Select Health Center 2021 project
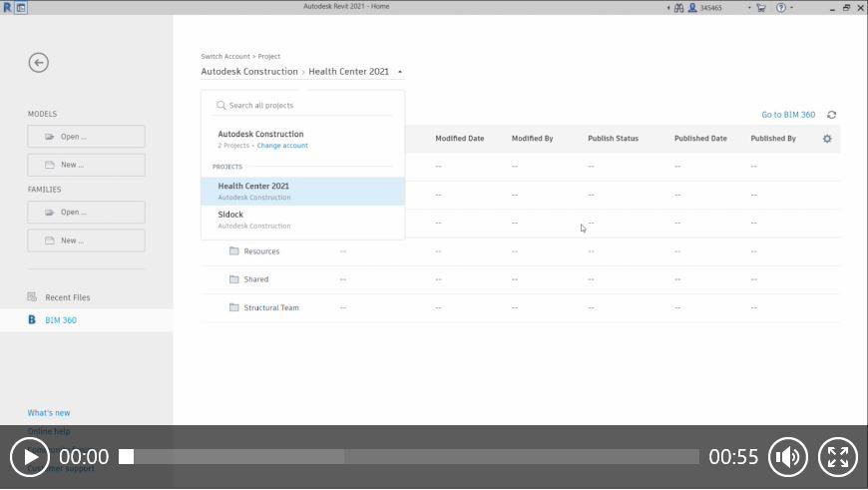Viewport: 868px width, 490px height. pos(303,191)
